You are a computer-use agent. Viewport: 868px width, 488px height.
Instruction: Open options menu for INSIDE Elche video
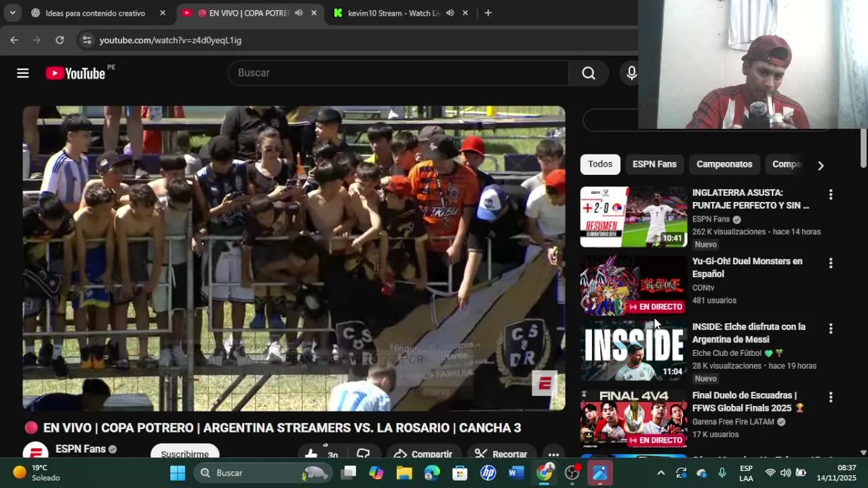coord(831,329)
